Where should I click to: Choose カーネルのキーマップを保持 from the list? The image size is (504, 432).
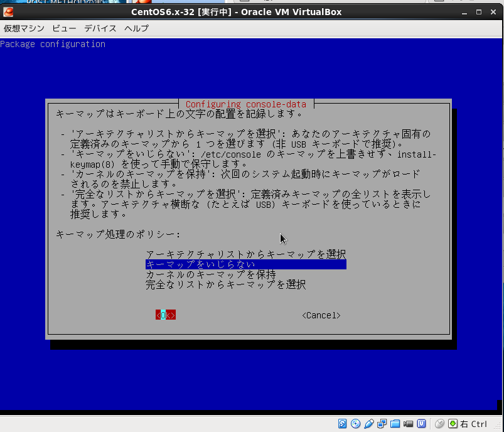point(211,274)
